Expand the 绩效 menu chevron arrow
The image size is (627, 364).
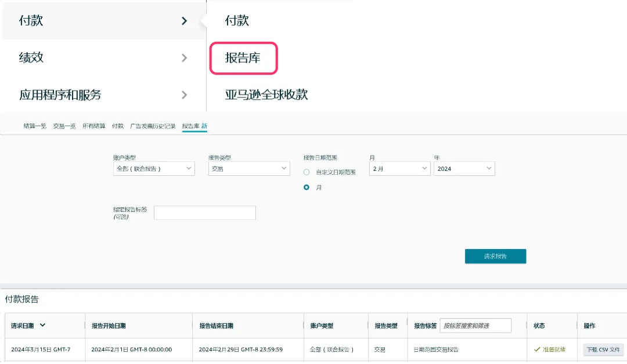tap(184, 58)
